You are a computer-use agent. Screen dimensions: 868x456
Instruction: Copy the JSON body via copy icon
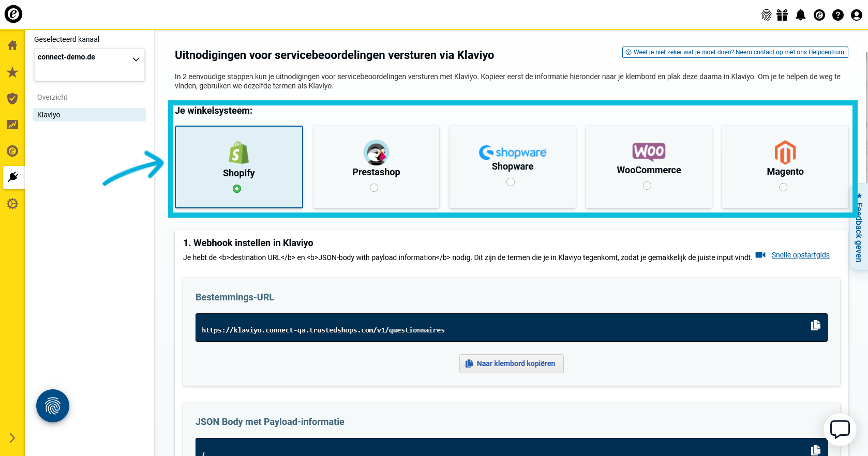click(x=816, y=450)
